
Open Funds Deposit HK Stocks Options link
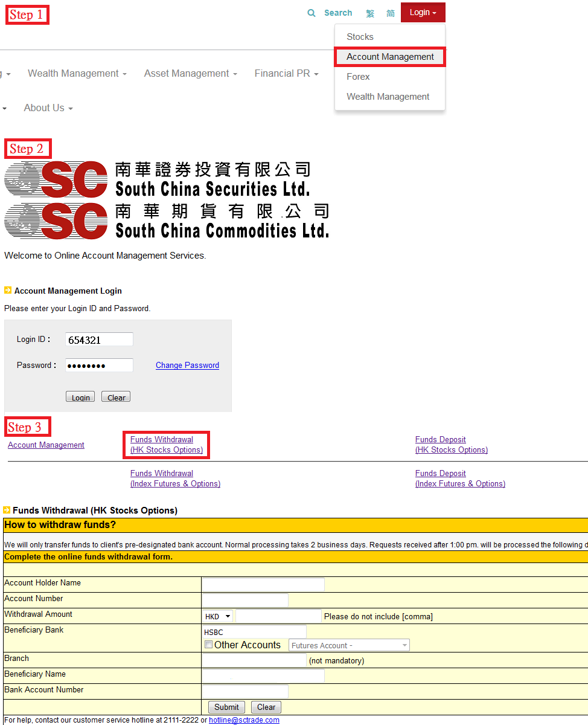pyautogui.click(x=452, y=445)
